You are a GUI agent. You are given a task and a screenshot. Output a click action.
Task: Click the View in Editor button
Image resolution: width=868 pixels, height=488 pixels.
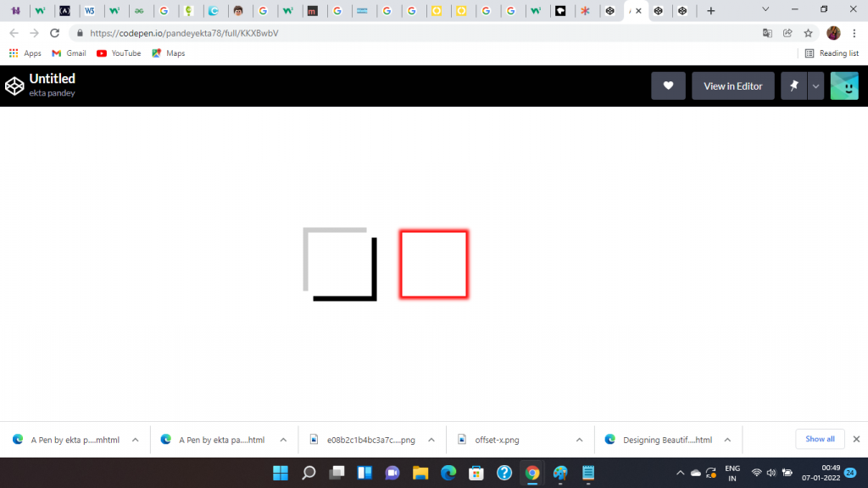point(732,86)
